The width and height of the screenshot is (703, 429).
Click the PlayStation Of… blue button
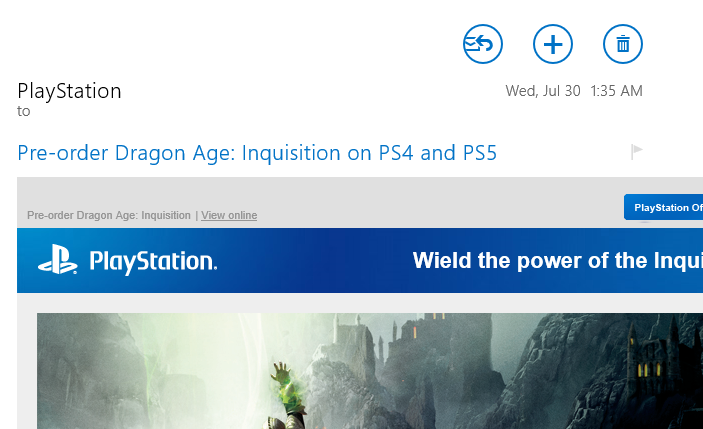click(664, 207)
